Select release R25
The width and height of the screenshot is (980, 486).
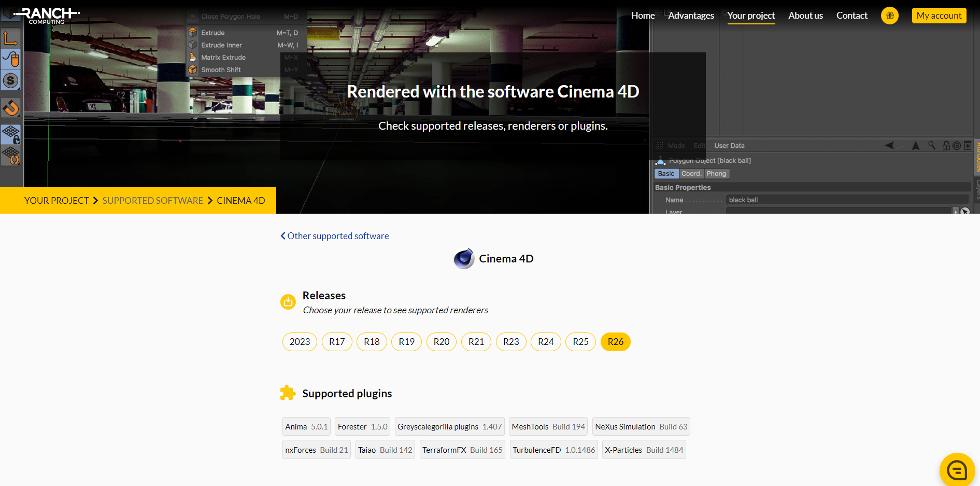tap(580, 342)
